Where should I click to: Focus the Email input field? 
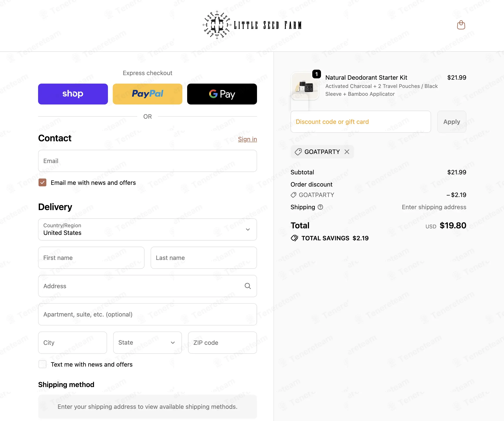[147, 161]
